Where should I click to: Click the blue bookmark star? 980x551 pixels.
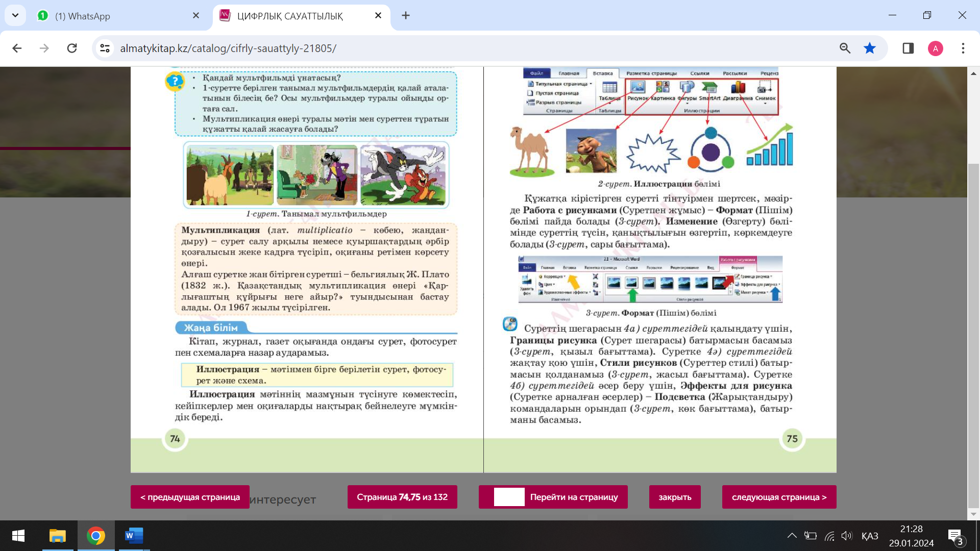pos(870,48)
